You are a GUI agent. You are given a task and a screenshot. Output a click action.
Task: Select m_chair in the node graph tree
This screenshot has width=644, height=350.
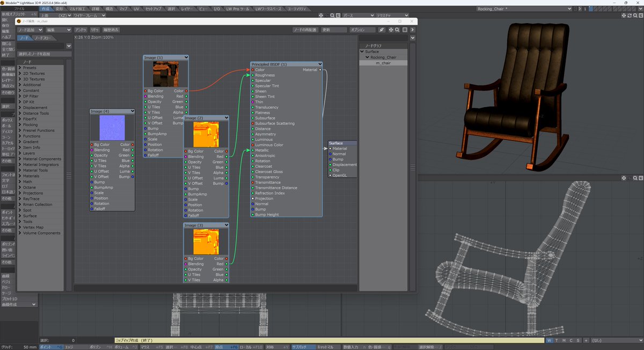383,63
